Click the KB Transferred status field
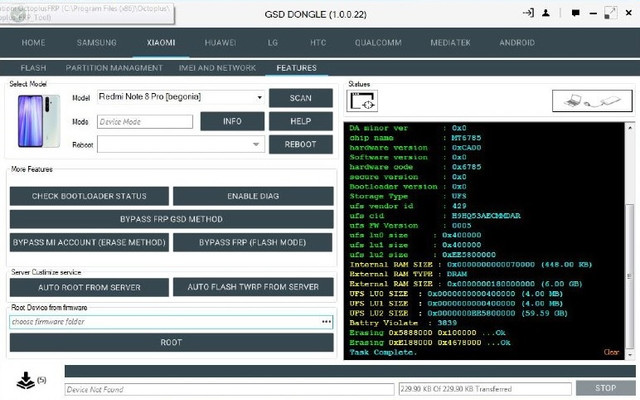 (485, 389)
